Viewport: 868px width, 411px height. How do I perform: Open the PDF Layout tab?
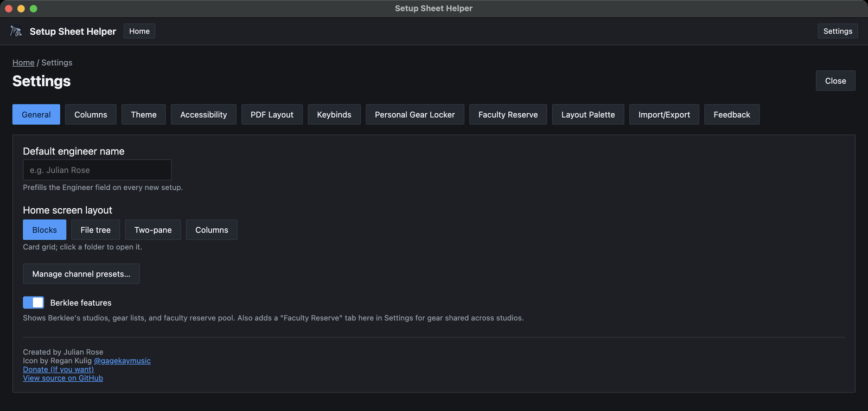tap(272, 114)
